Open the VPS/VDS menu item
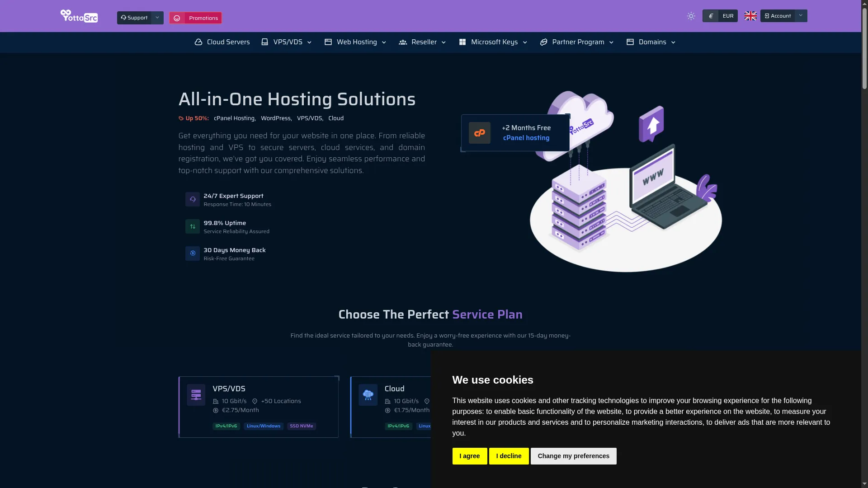This screenshot has width=868, height=488. tap(287, 42)
